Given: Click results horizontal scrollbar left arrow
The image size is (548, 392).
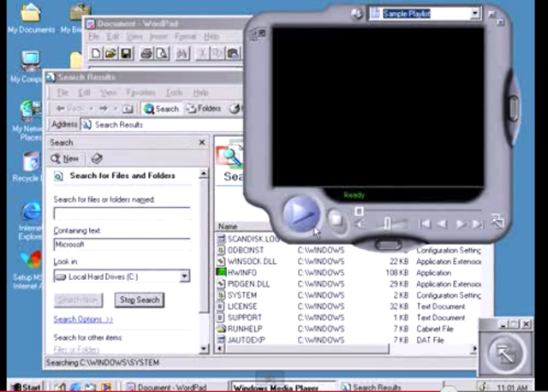Looking at the screenshot, I should [x=220, y=348].
